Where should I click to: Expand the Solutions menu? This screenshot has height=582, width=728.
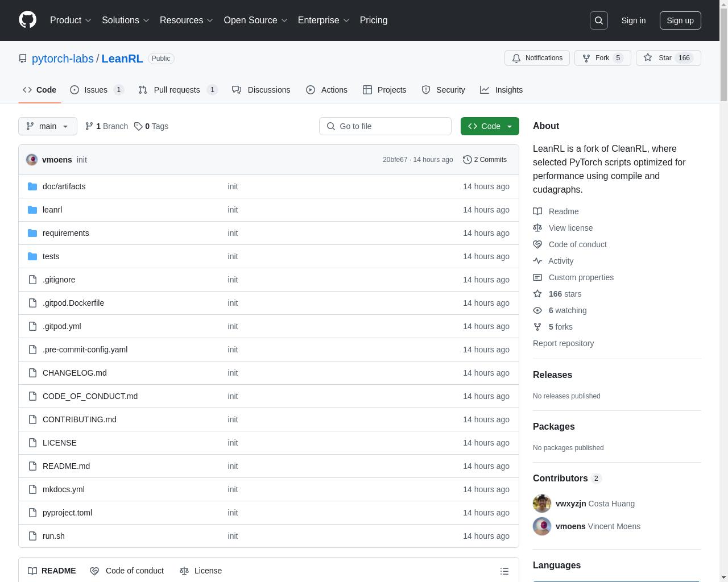(125, 20)
